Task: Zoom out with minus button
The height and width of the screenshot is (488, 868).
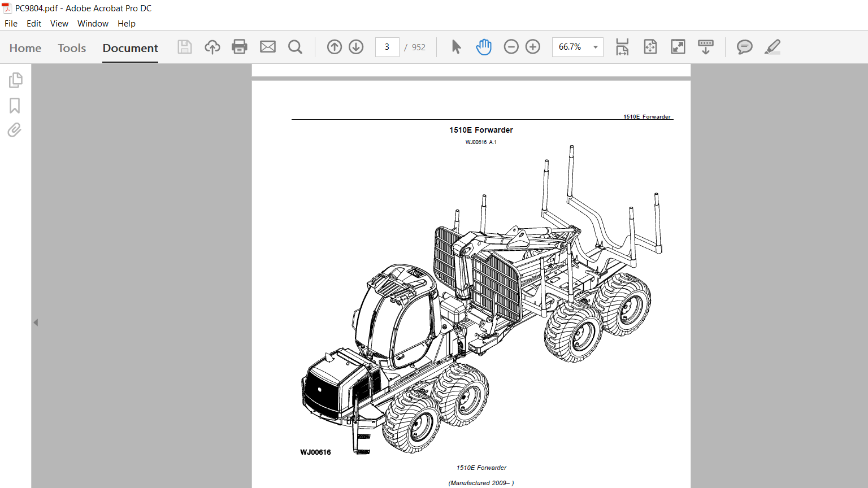Action: [511, 47]
